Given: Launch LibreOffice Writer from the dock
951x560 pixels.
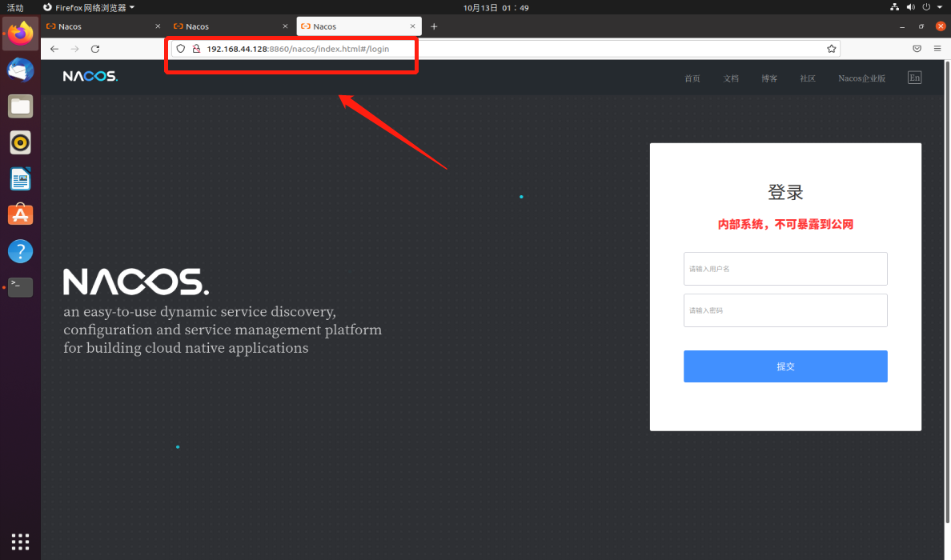Looking at the screenshot, I should (21, 178).
